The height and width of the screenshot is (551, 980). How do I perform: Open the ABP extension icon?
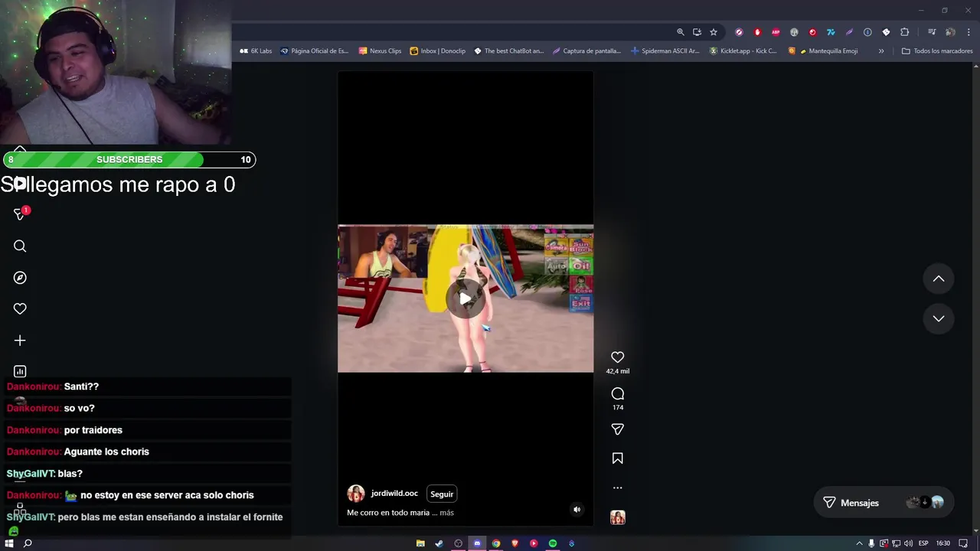tap(776, 32)
